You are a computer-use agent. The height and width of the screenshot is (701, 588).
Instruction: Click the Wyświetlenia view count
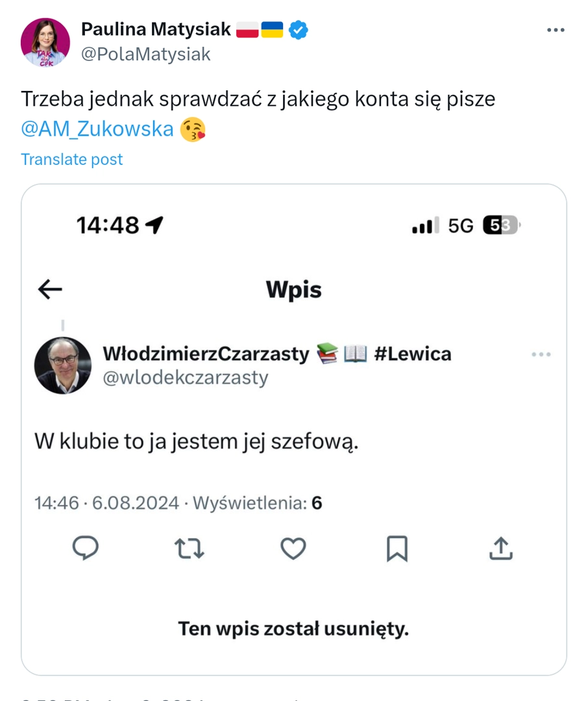pos(258,503)
